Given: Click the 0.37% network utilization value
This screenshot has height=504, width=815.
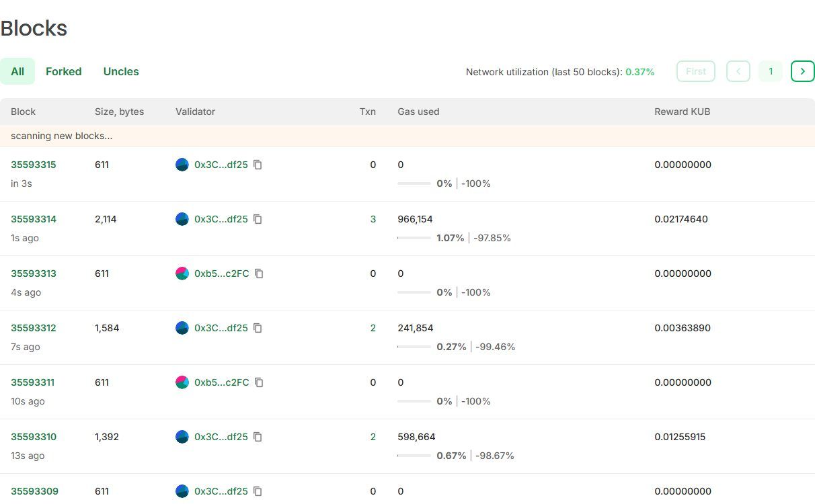Looking at the screenshot, I should click(x=640, y=72).
